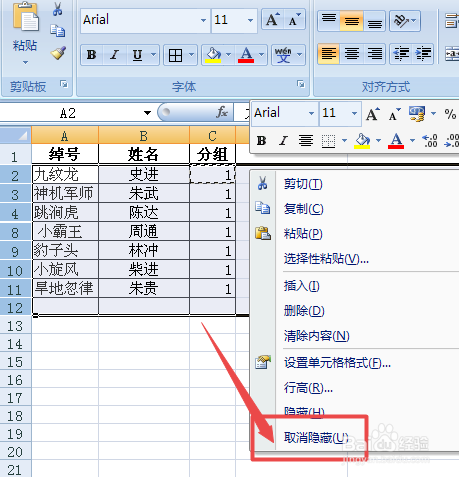The width and height of the screenshot is (459, 477).
Task: Toggle Underline in the ribbon font group
Action: 137,55
